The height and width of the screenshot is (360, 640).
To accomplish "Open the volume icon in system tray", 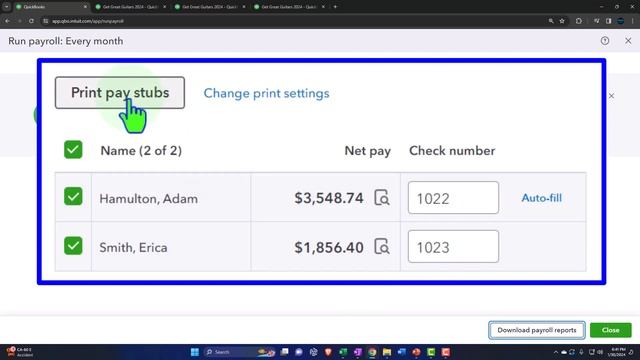I will [x=600, y=352].
